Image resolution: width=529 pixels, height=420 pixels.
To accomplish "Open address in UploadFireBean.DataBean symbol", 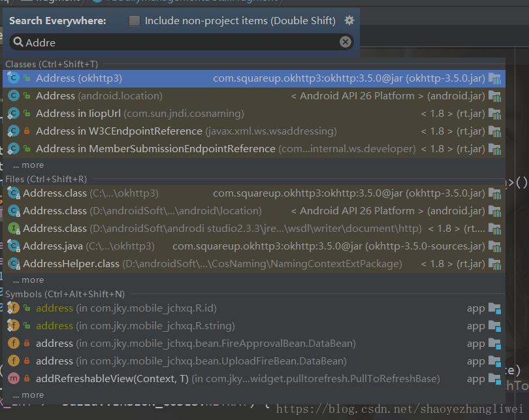I will click(x=54, y=361).
